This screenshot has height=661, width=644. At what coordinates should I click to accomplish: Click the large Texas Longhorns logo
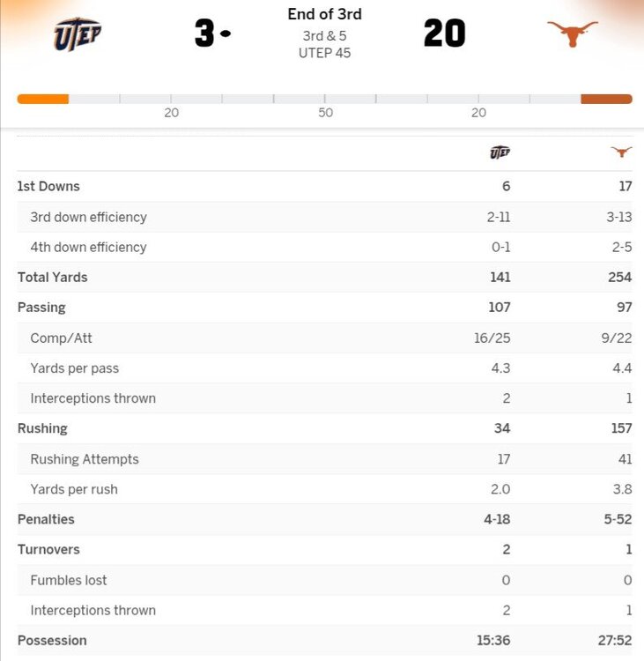point(572,34)
